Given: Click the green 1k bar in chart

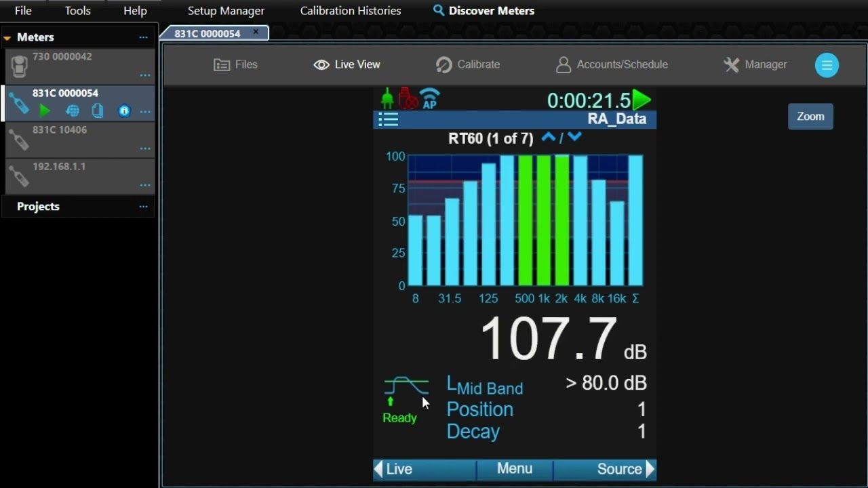Looking at the screenshot, I should [x=544, y=220].
